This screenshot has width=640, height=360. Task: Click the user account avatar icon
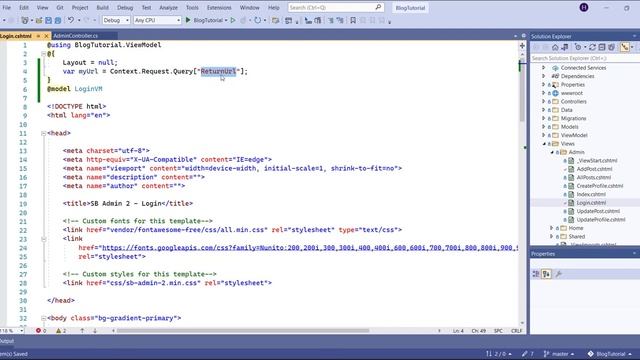584,7
